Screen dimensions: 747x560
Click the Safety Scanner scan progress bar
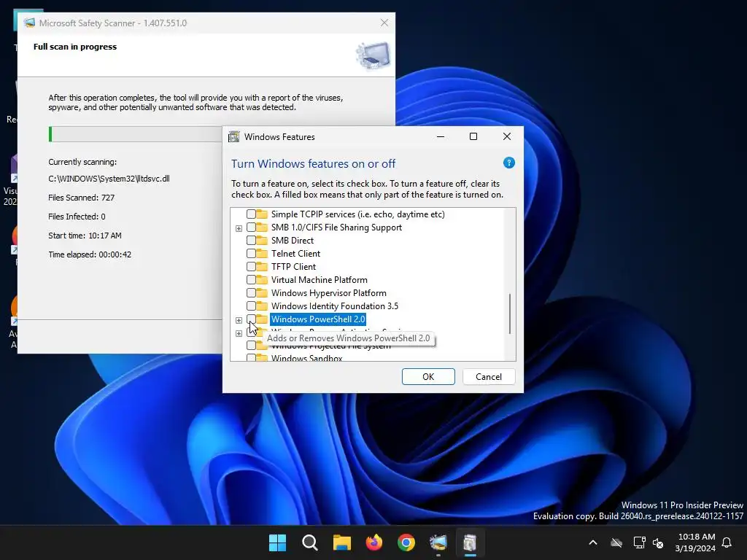[x=135, y=134]
